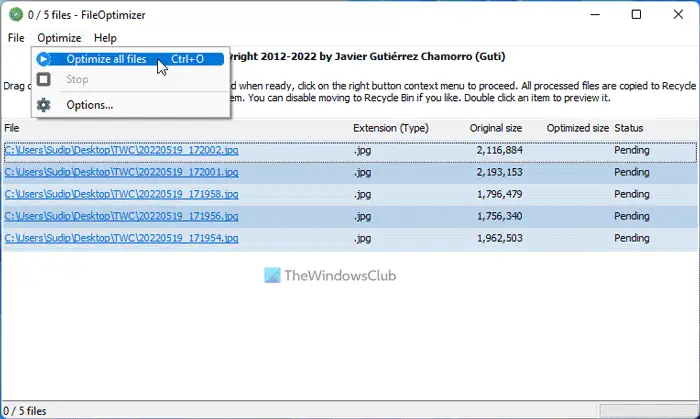The height and width of the screenshot is (419, 700).
Task: Maximize the FileOptimizer window
Action: pyautogui.click(x=637, y=15)
